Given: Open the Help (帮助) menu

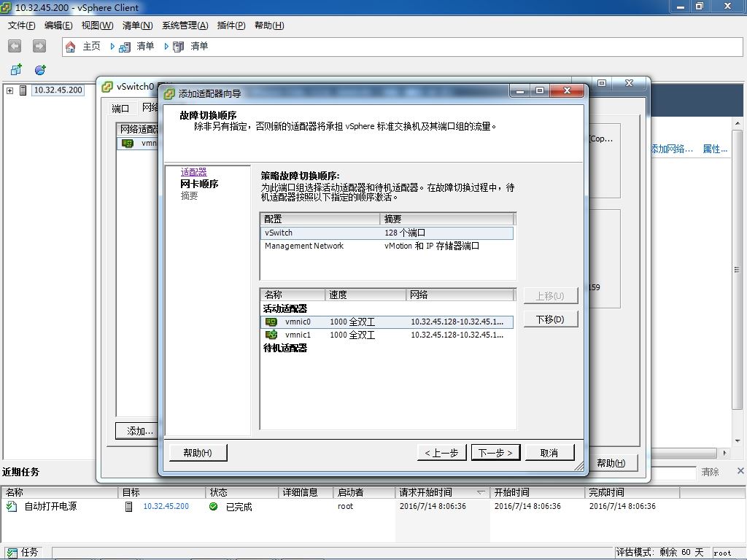Looking at the screenshot, I should click(x=269, y=26).
